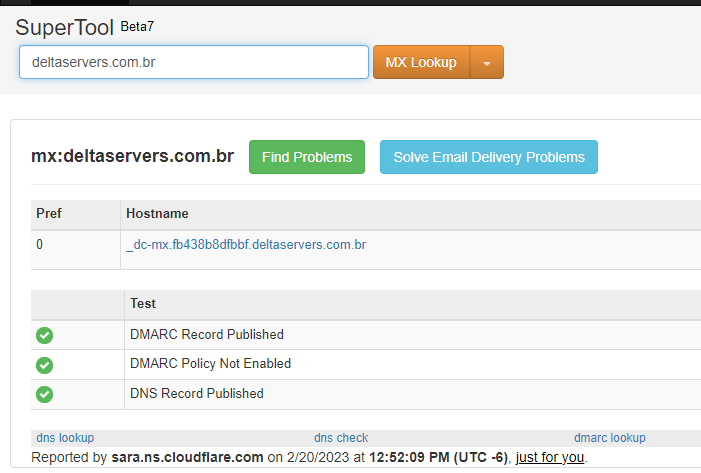Open the _dc-mx.fb438b8dfbbf.deltaservers.com.br hostname link

[x=246, y=245]
